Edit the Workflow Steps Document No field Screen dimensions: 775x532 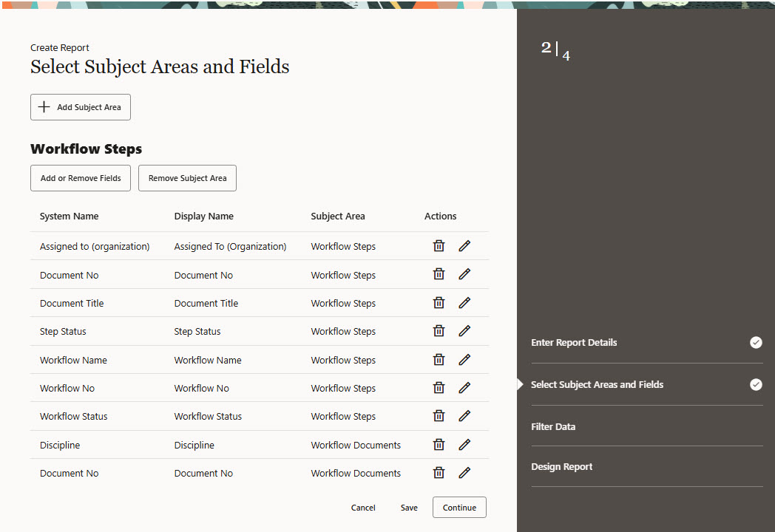point(464,275)
